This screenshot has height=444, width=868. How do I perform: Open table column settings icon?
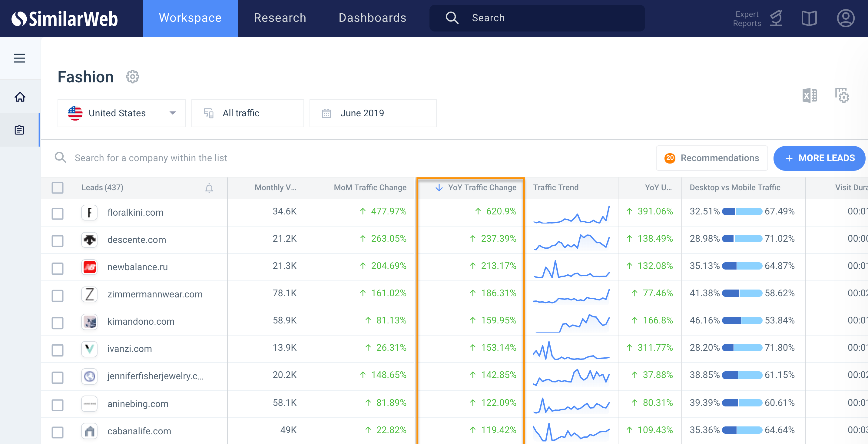pyautogui.click(x=841, y=96)
